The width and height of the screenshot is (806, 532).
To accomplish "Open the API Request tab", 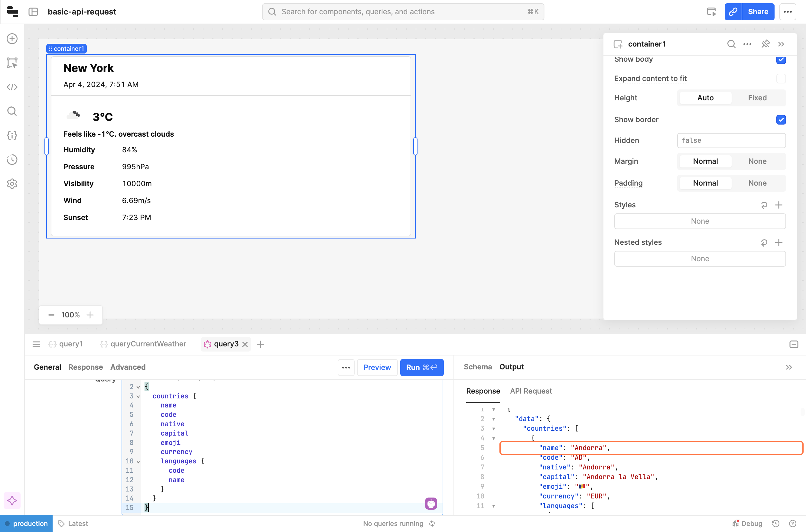I will (x=531, y=391).
